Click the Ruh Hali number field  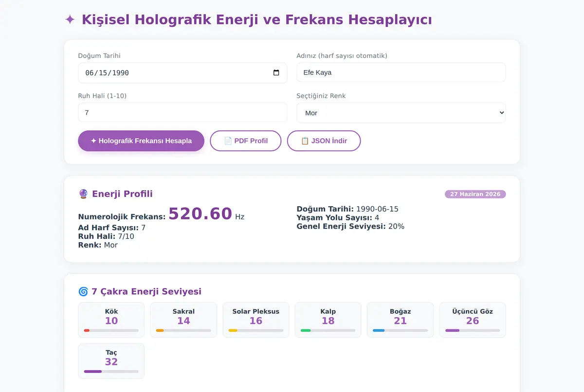[x=182, y=112]
